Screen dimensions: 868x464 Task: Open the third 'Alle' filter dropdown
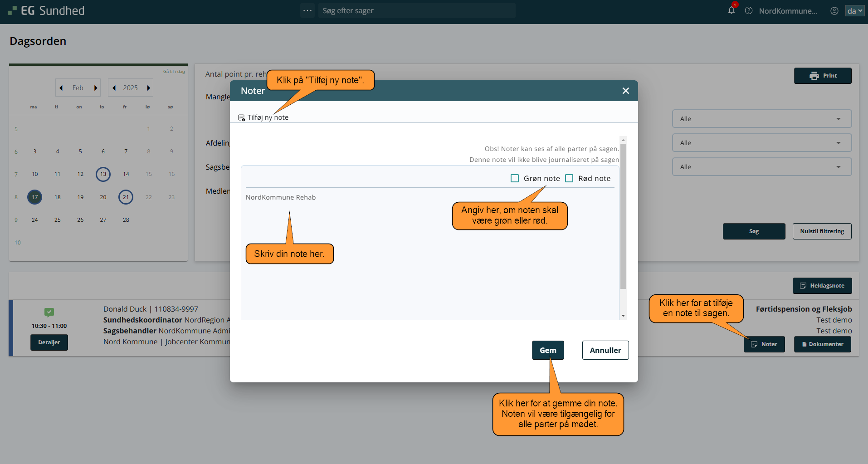tap(761, 167)
